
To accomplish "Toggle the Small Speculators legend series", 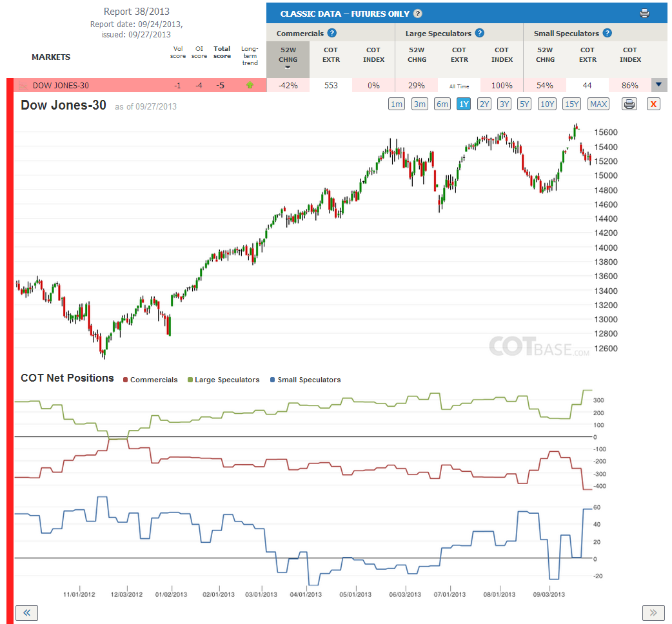I will tap(306, 380).
